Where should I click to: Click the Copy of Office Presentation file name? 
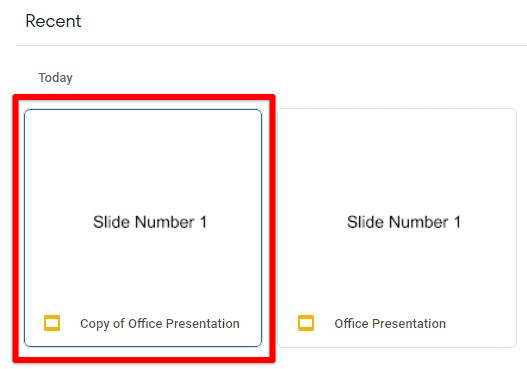pos(160,324)
